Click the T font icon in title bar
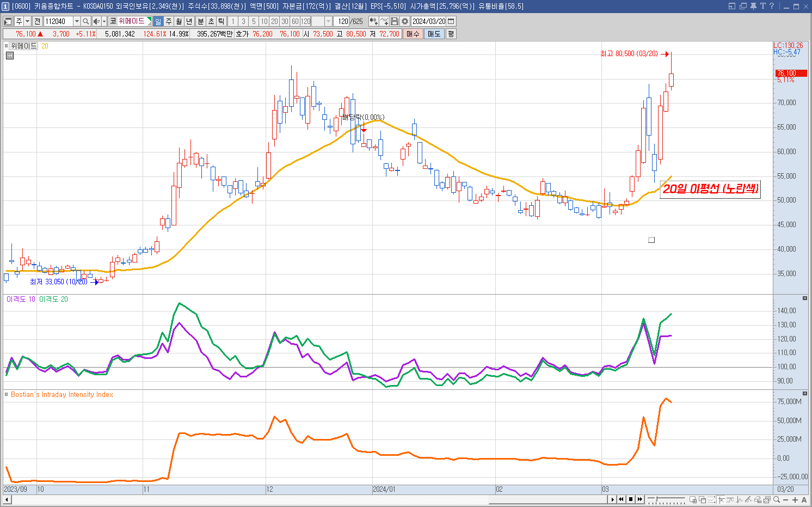This screenshot has height=507, width=812. (762, 6)
